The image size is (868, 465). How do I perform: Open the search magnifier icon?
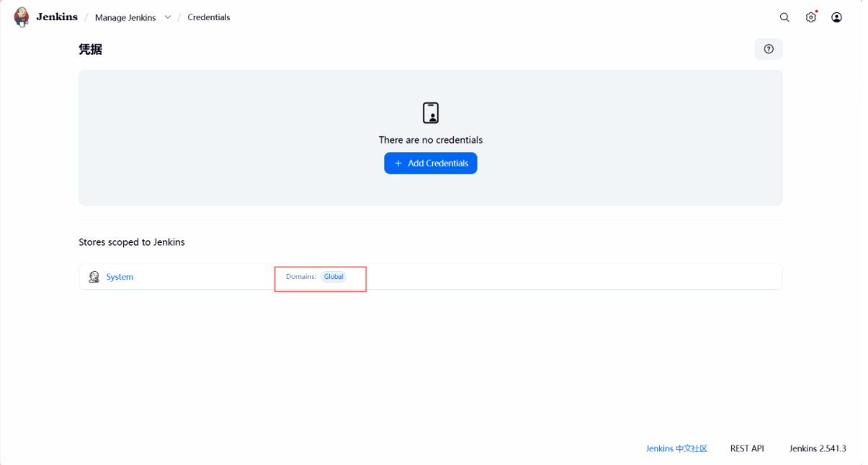tap(784, 17)
